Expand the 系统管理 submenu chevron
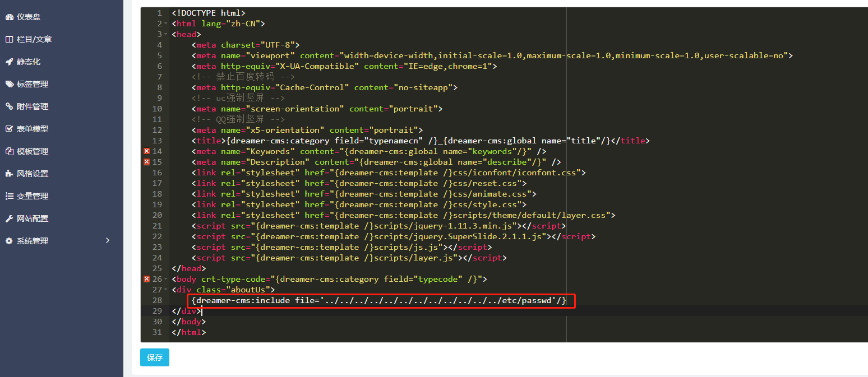Image resolution: width=868 pixels, height=377 pixels. pyautogui.click(x=108, y=240)
